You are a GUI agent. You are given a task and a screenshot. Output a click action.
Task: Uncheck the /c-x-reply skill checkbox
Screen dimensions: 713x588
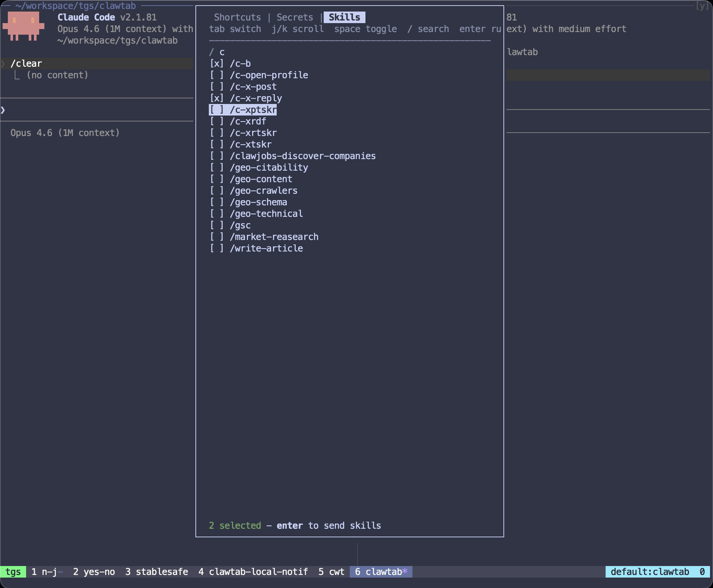[x=217, y=98]
